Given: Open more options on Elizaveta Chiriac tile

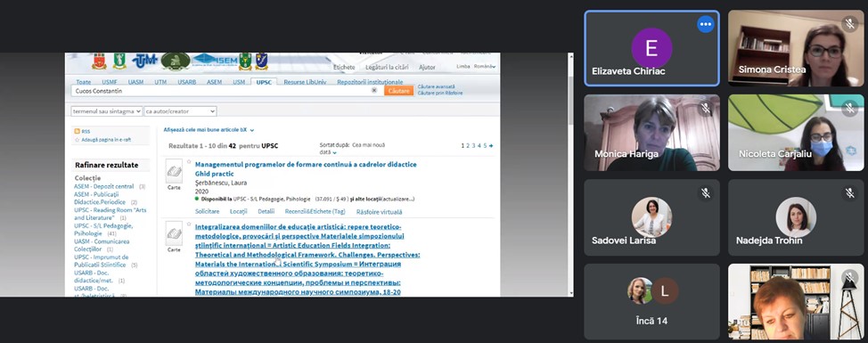Looking at the screenshot, I should pos(705,24).
